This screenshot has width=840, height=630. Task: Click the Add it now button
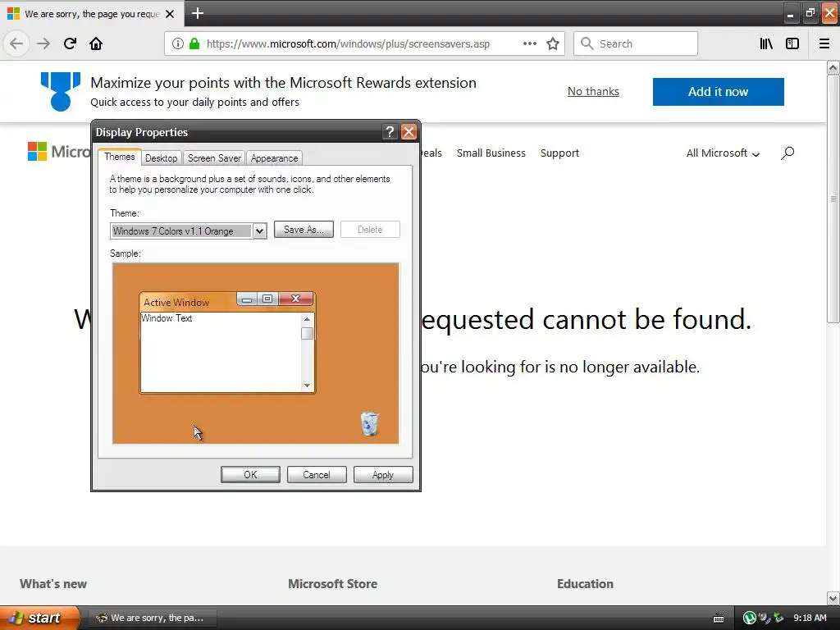pyautogui.click(x=719, y=92)
